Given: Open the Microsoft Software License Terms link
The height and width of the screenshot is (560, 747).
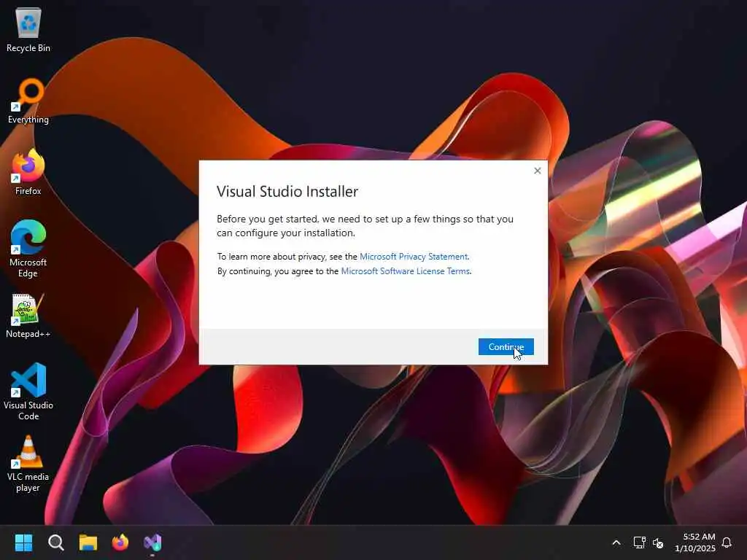Looking at the screenshot, I should point(406,271).
